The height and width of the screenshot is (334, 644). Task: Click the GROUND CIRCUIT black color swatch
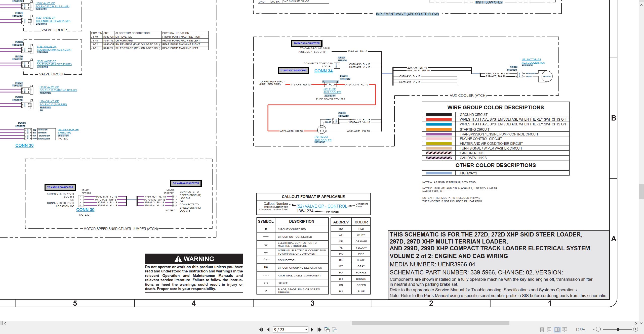click(x=439, y=115)
